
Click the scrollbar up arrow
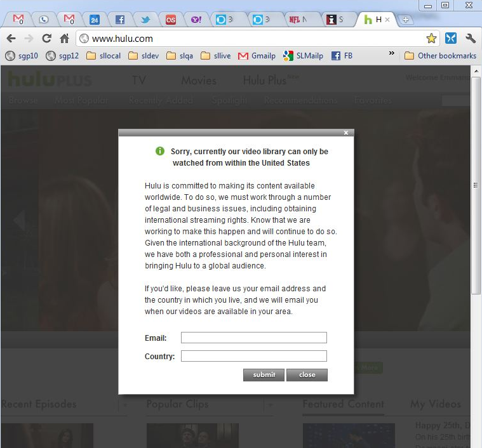point(476,71)
